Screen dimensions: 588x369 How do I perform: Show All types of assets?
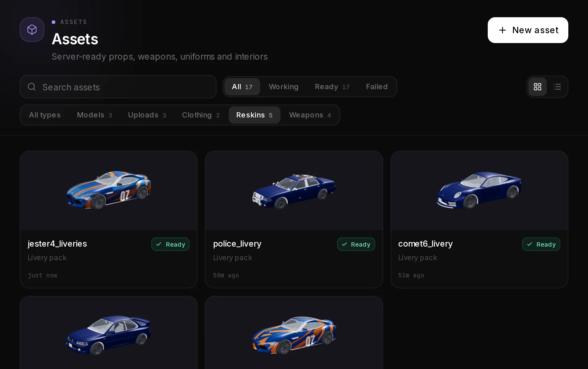[x=45, y=115]
